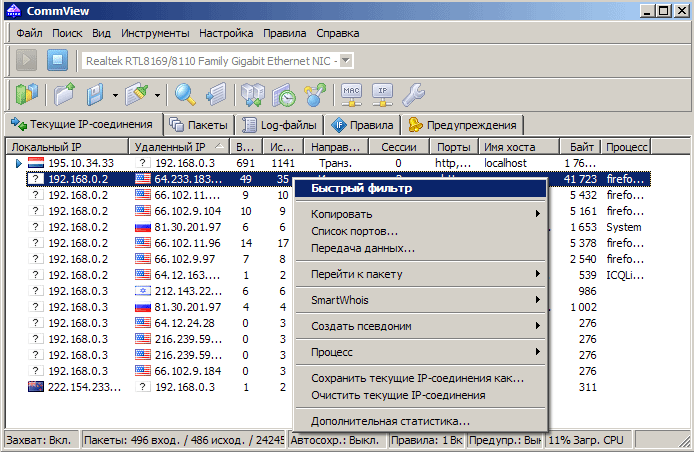Sort by Удаленный IP column header
This screenshot has width=694, height=452.
click(179, 147)
